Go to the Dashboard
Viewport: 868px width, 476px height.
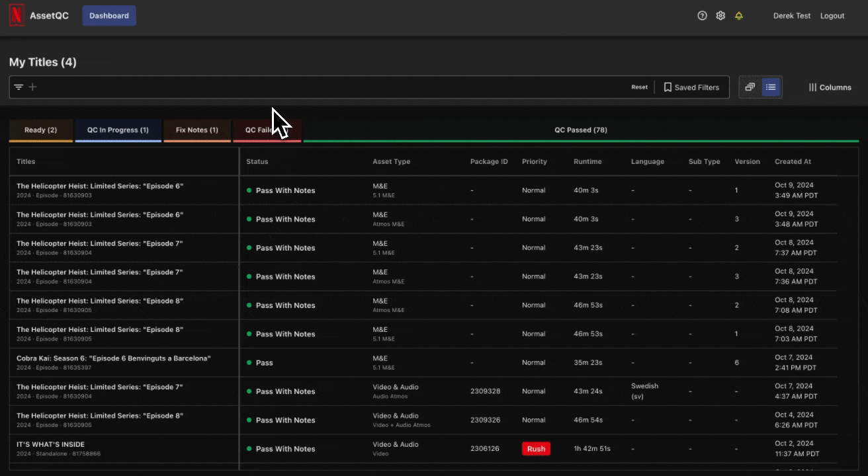[109, 16]
